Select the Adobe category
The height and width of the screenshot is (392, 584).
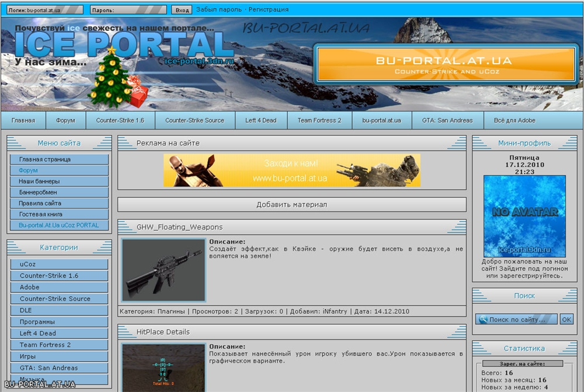tap(59, 287)
